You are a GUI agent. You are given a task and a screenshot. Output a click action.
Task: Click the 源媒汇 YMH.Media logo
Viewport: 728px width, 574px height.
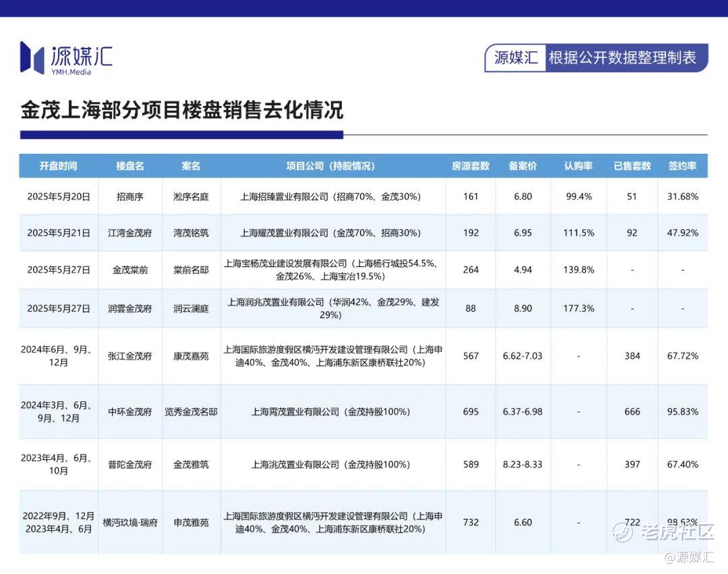tap(66, 59)
